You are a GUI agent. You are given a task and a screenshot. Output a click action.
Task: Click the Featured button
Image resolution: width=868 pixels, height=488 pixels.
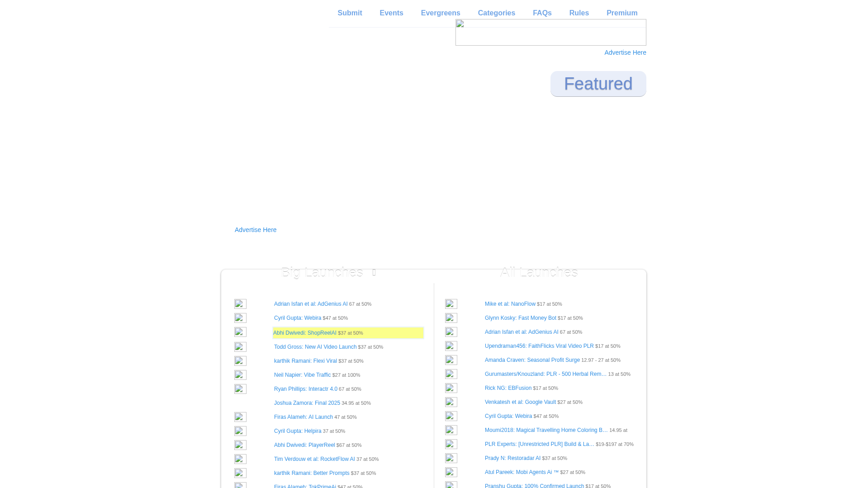tap(598, 84)
